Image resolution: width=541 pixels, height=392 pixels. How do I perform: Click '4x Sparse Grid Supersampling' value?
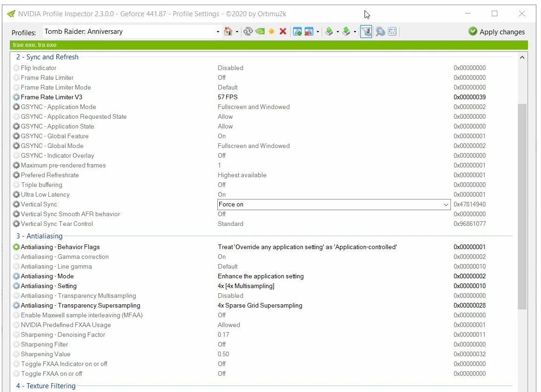point(260,305)
